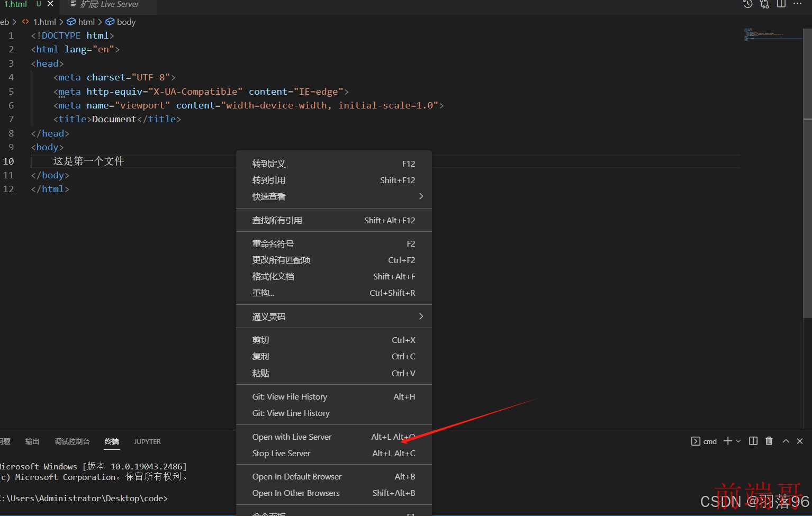Viewport: 812px width, 516px height.
Task: Select Cut (剪切) in context menu
Action: point(334,340)
